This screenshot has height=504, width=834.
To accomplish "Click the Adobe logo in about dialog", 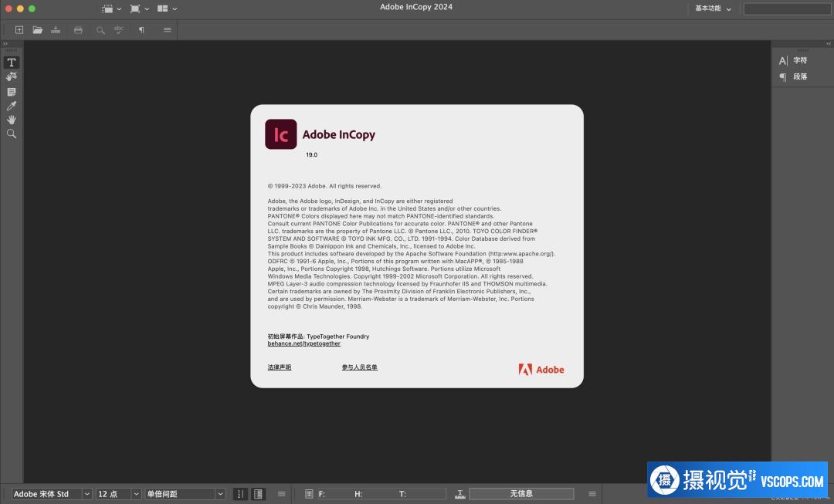I will pos(541,370).
